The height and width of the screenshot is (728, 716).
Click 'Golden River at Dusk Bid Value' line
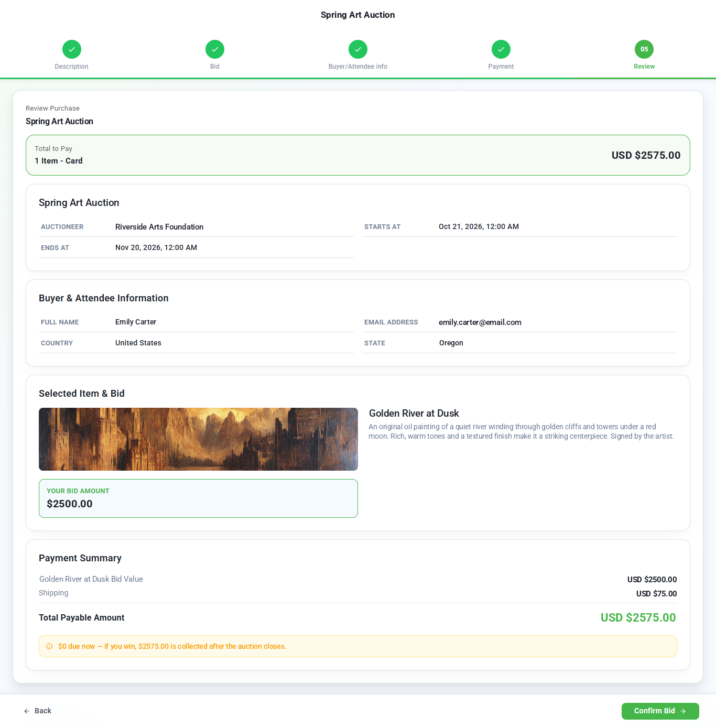pos(91,579)
